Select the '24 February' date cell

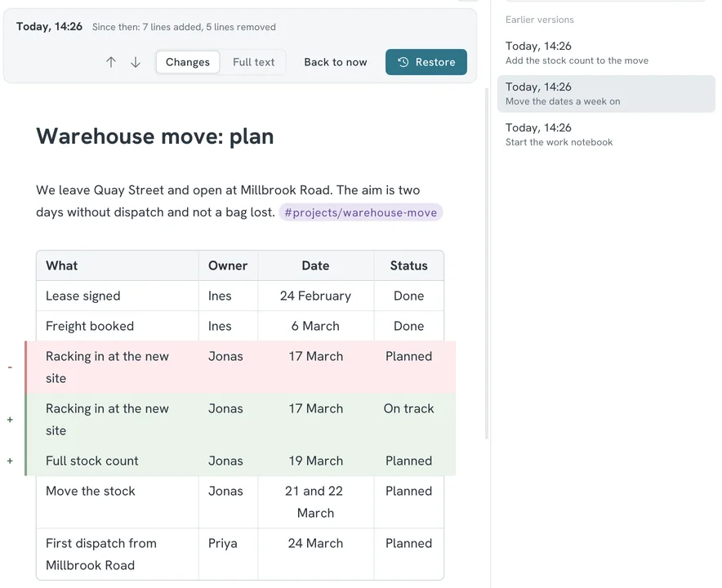click(x=315, y=296)
